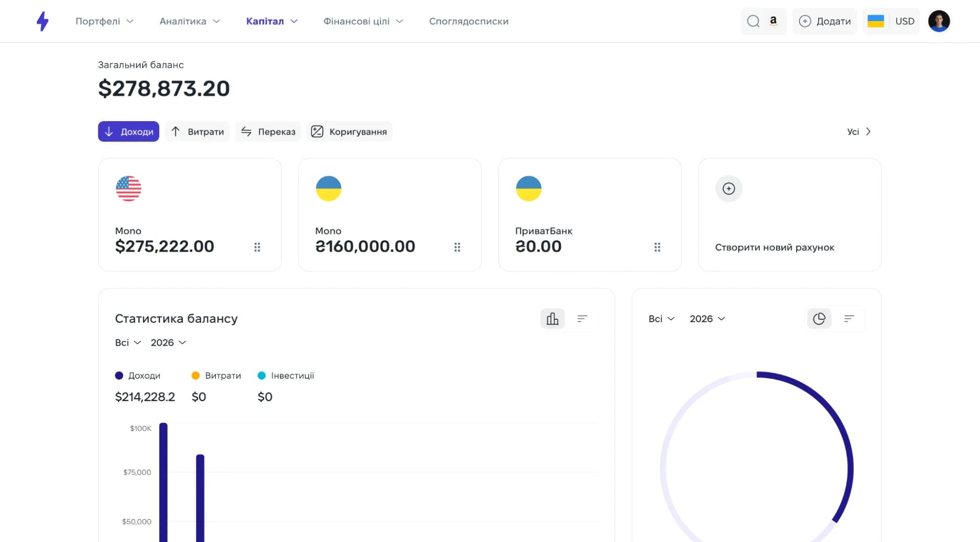Viewport: 980px width, 542px height.
Task: Click the $0 value under Інвестиції
Action: click(265, 397)
